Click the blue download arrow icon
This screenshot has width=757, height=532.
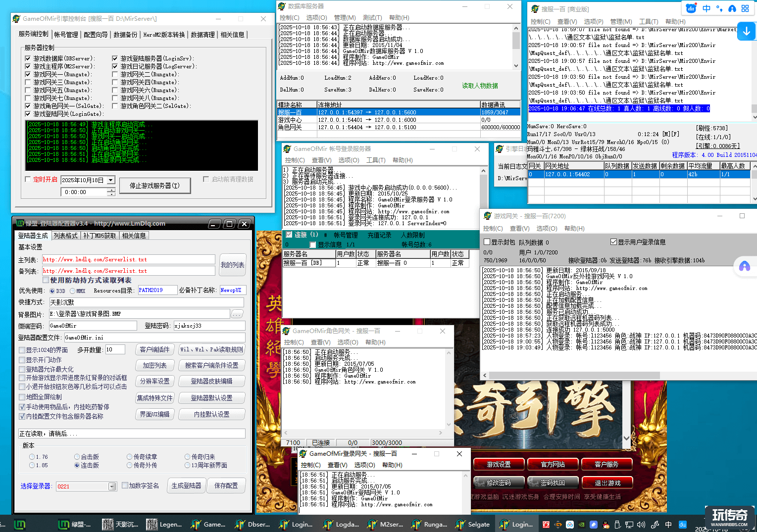746,31
